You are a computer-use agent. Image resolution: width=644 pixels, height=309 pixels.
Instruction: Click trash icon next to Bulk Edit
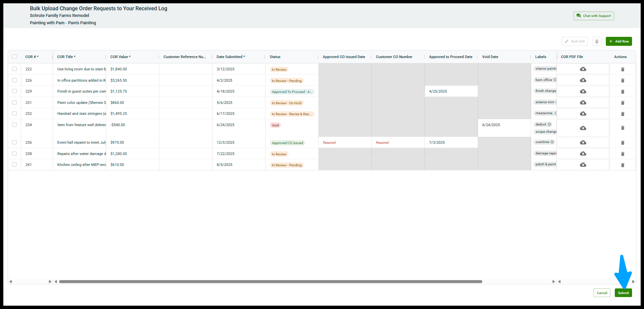tap(597, 41)
